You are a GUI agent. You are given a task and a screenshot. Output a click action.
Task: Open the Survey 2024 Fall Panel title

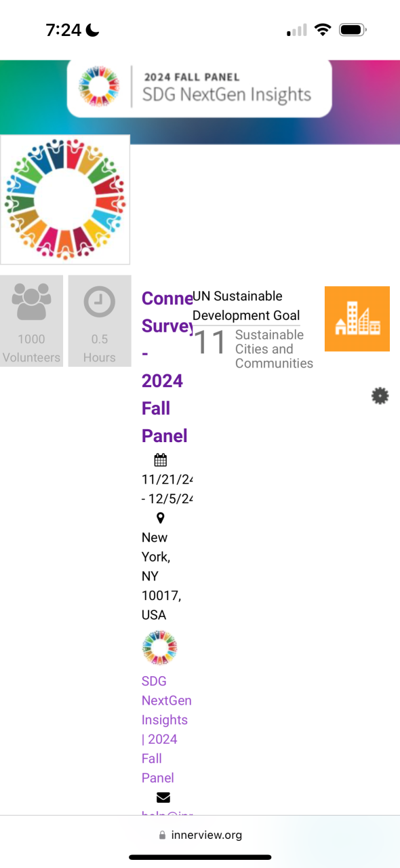pos(167,367)
